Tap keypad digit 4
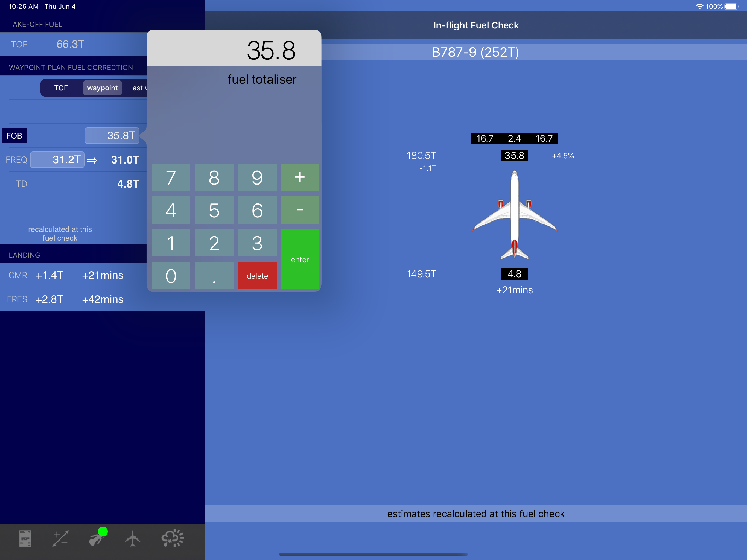Viewport: 747px width, 560px height. click(171, 210)
